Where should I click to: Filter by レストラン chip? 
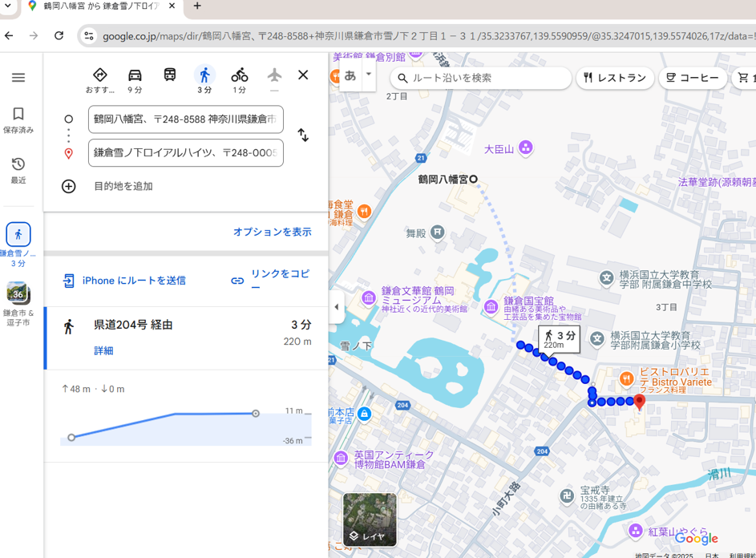pos(615,78)
